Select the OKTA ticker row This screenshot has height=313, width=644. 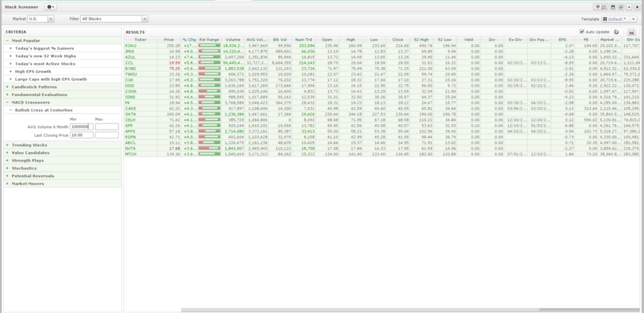382,114
